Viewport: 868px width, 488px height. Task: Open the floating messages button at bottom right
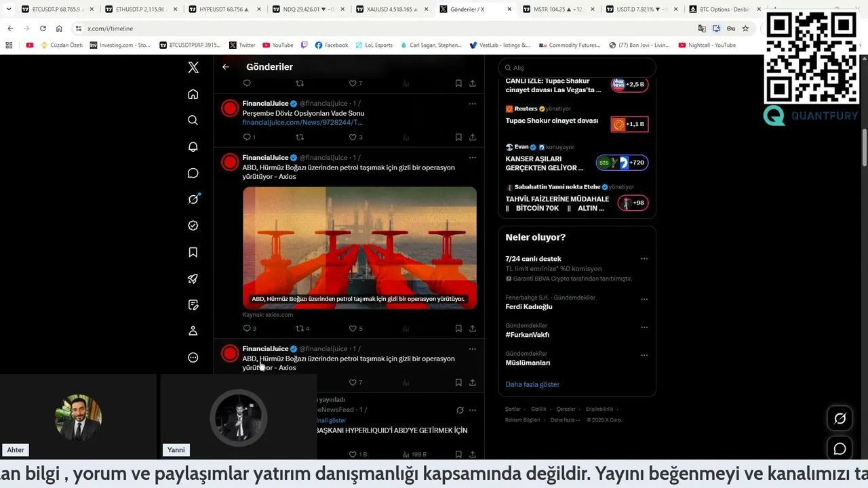click(840, 449)
